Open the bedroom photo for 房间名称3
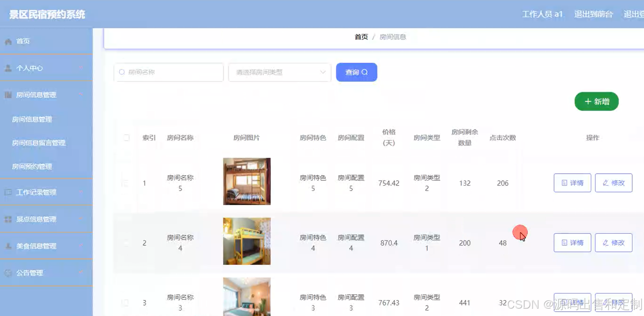Screen dimensions: 644x316 point(247,297)
